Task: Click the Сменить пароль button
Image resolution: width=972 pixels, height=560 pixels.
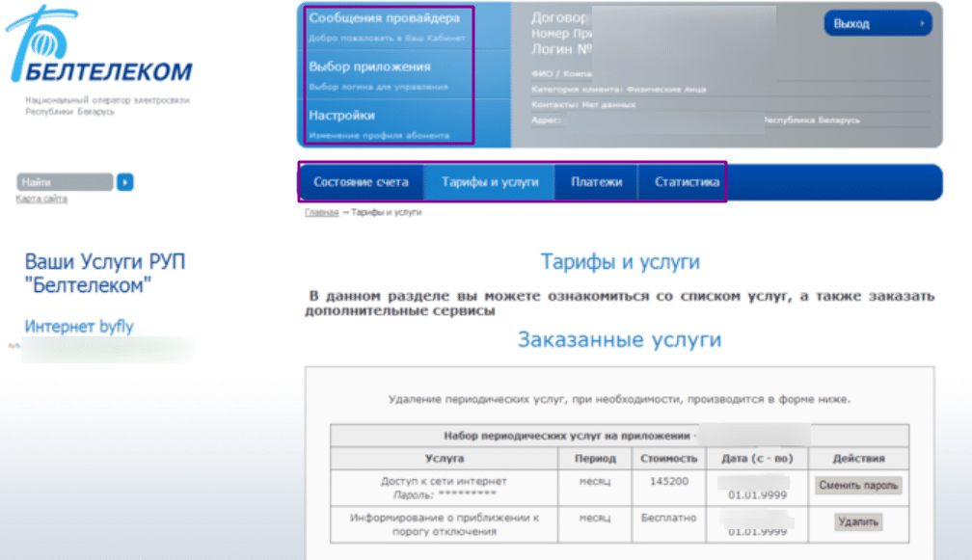Action: 858,486
